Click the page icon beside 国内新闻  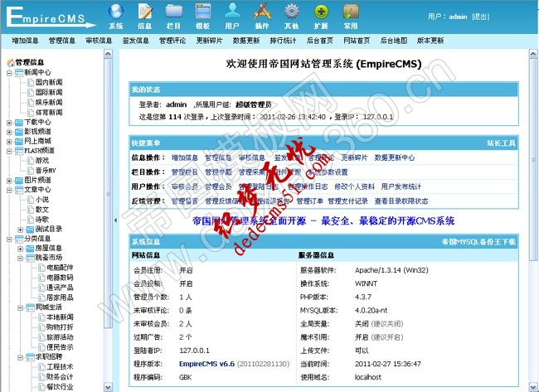31,82
